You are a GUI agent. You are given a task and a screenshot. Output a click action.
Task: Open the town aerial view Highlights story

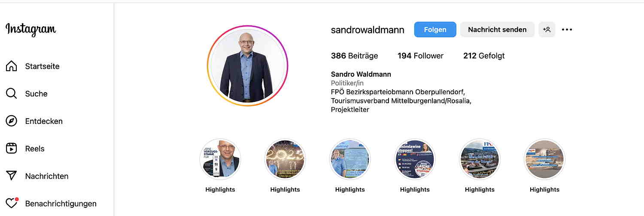[x=480, y=159]
